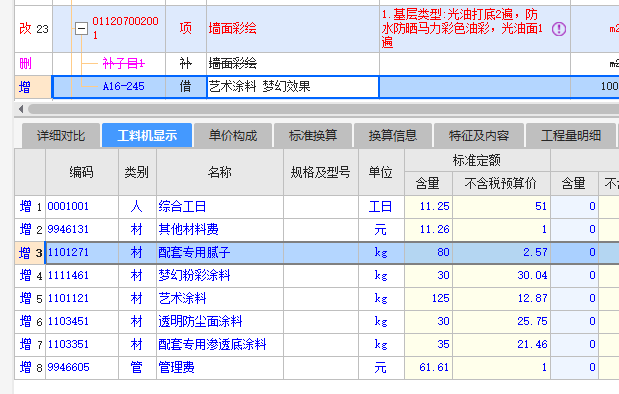Click the 名称 column header
The image size is (619, 394).
(219, 172)
